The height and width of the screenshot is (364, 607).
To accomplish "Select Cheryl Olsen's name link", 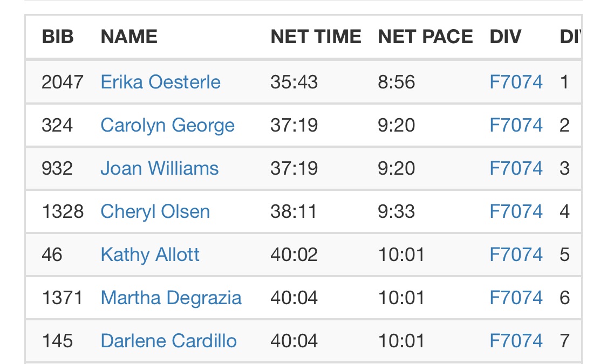I will 155,211.
